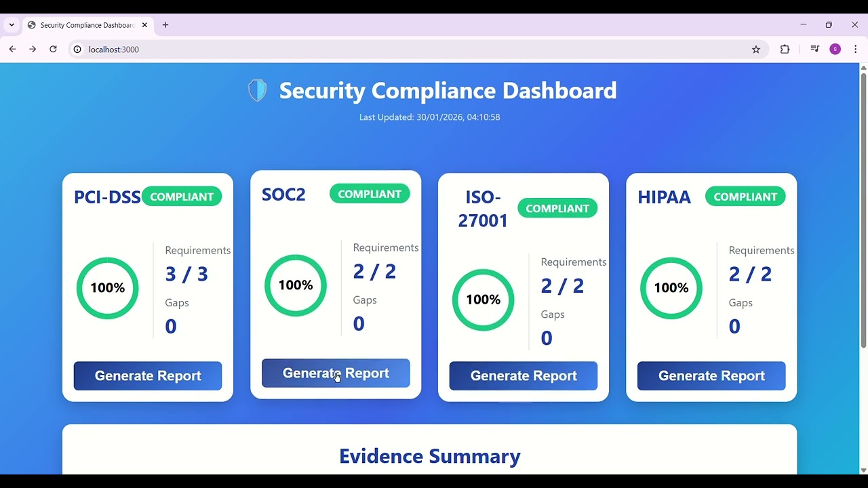This screenshot has height=488, width=868.
Task: Click the ISO-27001 100% progress ring
Action: pyautogui.click(x=484, y=300)
